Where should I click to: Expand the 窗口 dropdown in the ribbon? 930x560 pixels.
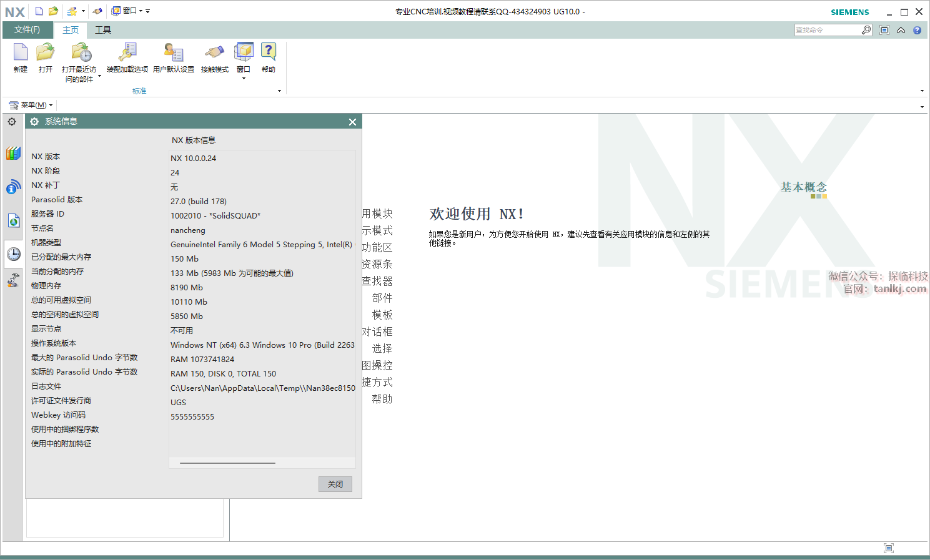(244, 78)
